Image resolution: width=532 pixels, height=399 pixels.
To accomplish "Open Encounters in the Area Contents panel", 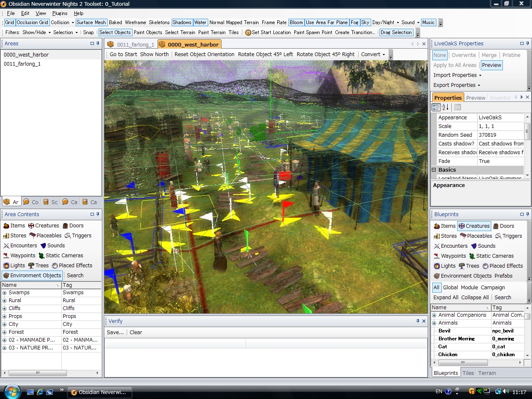I will click(20, 246).
